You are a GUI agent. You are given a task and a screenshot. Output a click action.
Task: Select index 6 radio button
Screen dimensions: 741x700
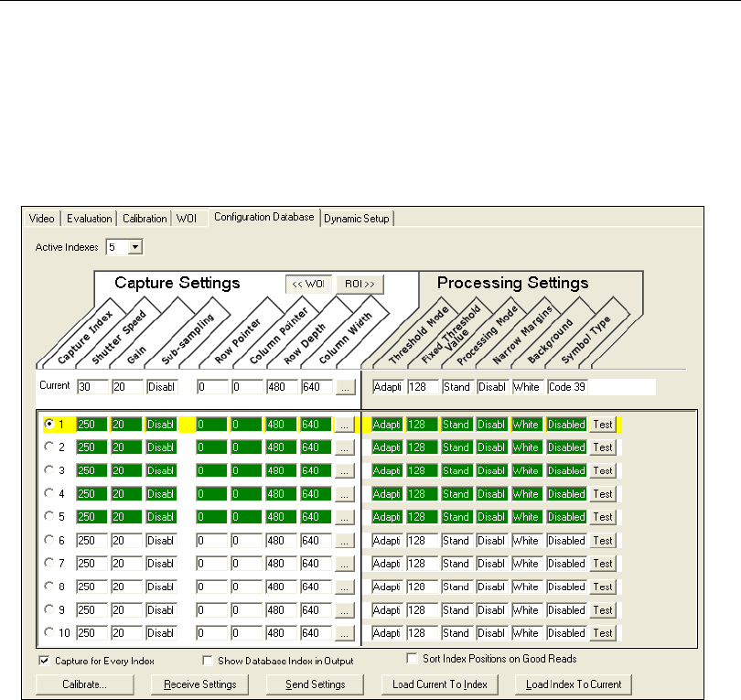point(48,539)
